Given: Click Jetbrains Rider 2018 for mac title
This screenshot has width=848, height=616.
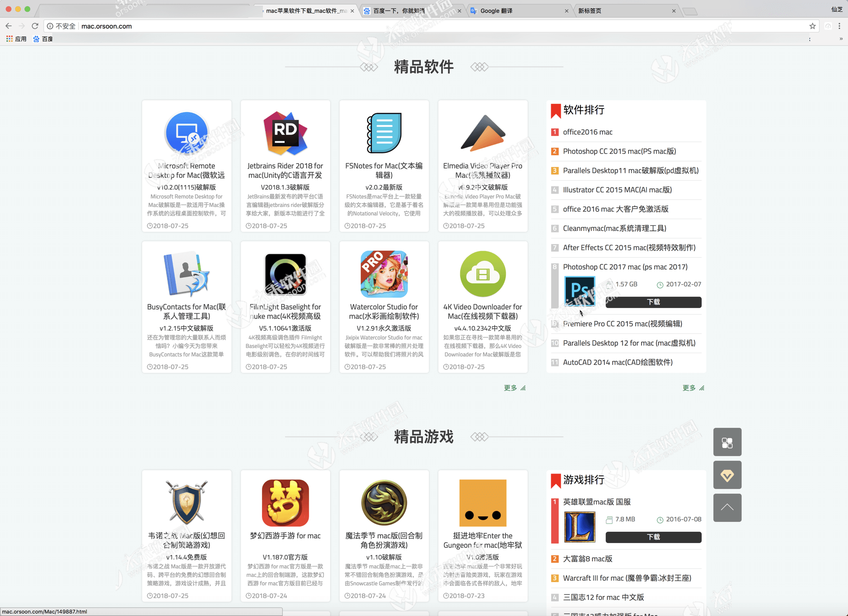Looking at the screenshot, I should [x=285, y=171].
